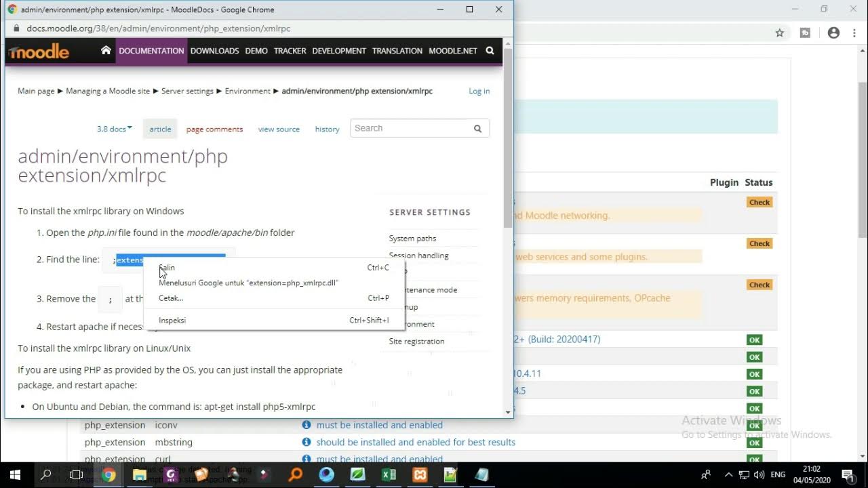
Task: Open the profile avatar in background Chrome
Action: point(834,33)
